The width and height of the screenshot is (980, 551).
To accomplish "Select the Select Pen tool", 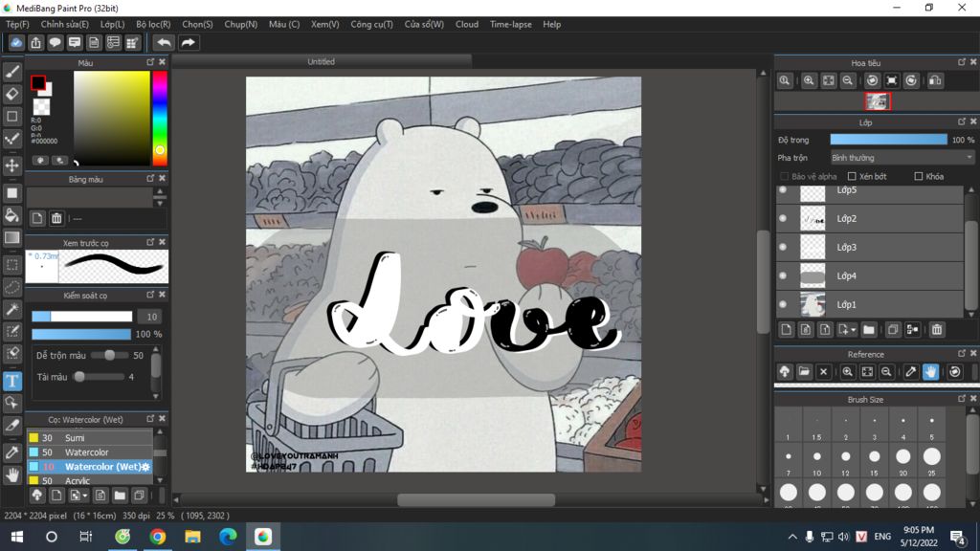I will [11, 331].
